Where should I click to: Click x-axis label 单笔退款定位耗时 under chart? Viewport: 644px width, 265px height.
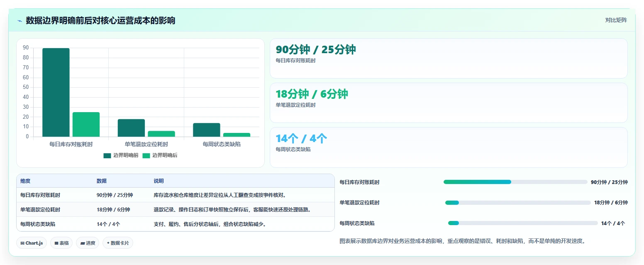click(146, 144)
